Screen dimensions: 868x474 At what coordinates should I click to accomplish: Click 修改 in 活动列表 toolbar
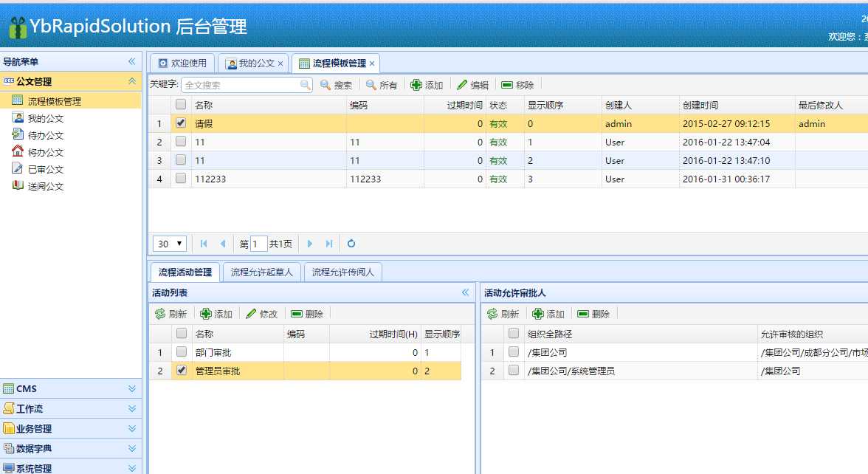pyautogui.click(x=262, y=314)
